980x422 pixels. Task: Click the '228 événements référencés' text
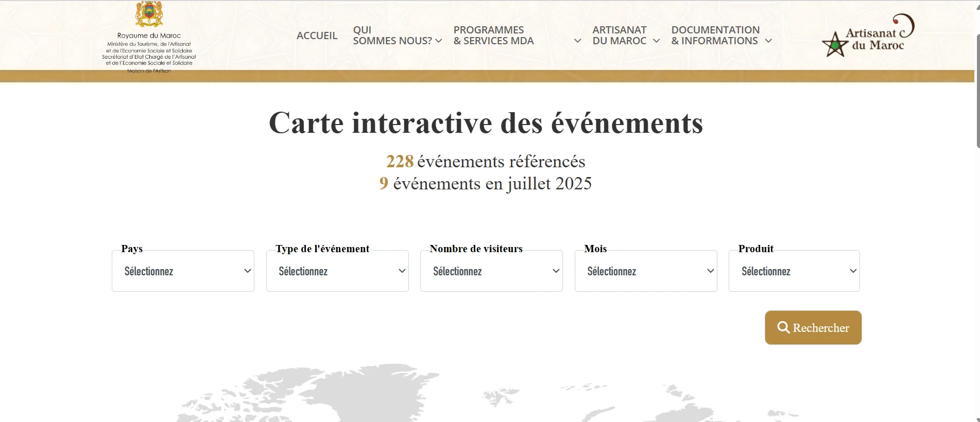(486, 162)
